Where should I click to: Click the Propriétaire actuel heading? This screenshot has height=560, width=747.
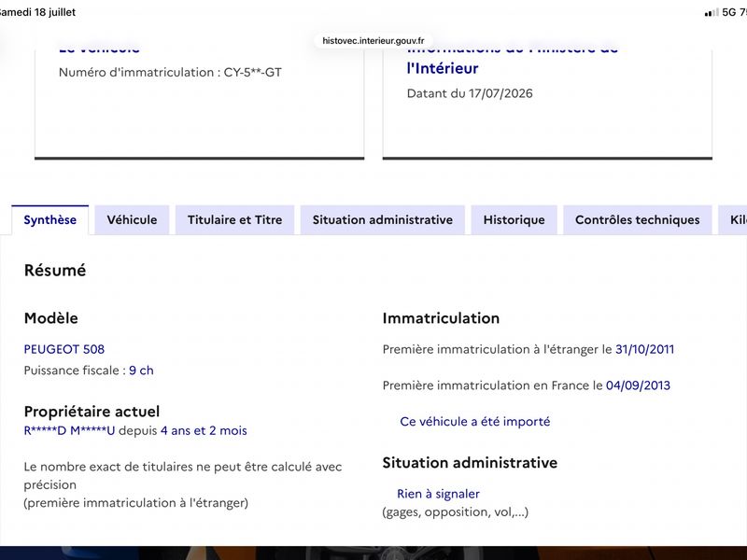(x=92, y=412)
